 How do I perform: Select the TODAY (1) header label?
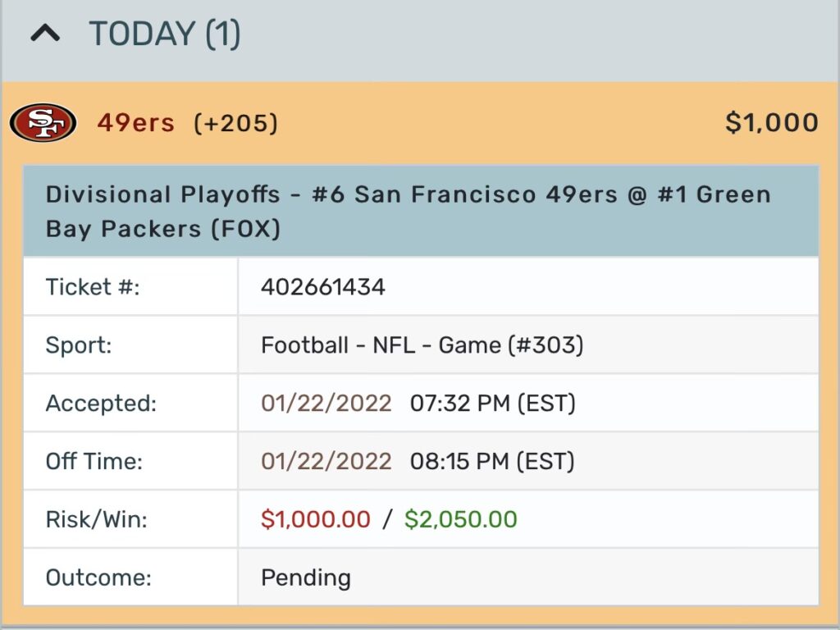pyautogui.click(x=164, y=34)
